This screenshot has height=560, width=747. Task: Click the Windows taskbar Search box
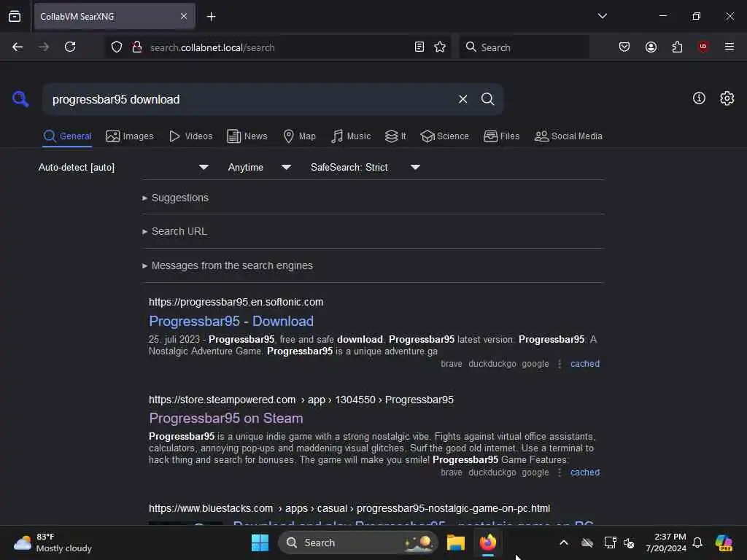pyautogui.click(x=358, y=542)
